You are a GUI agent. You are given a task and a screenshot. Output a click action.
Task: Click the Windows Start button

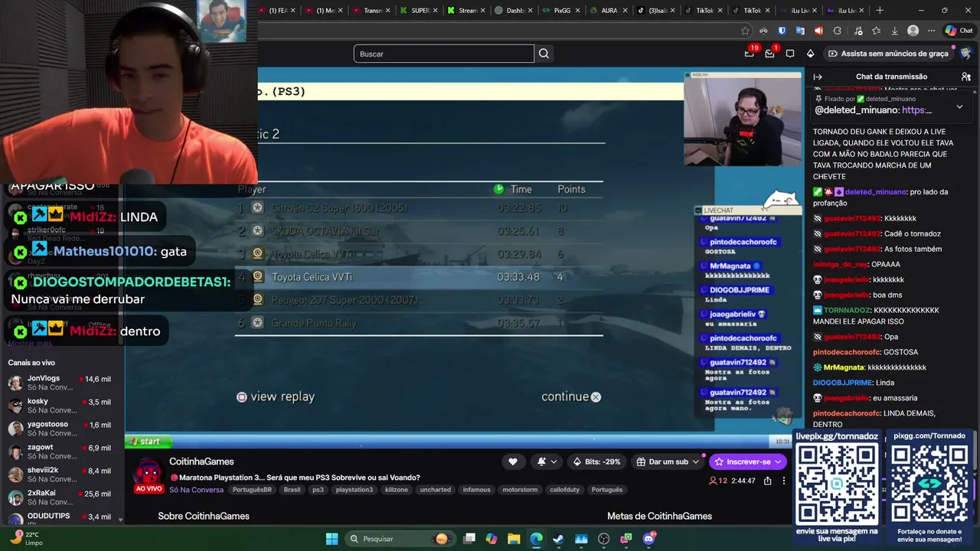332,539
